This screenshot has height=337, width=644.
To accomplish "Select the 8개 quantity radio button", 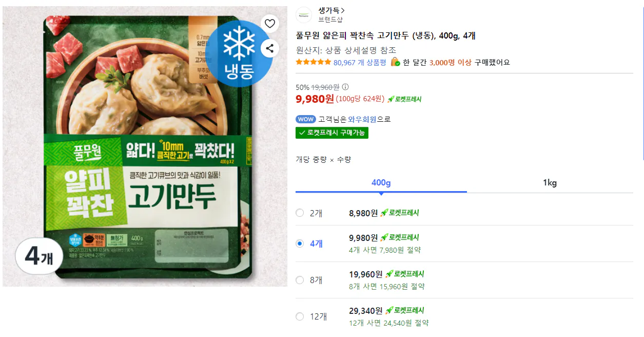I will coord(300,280).
